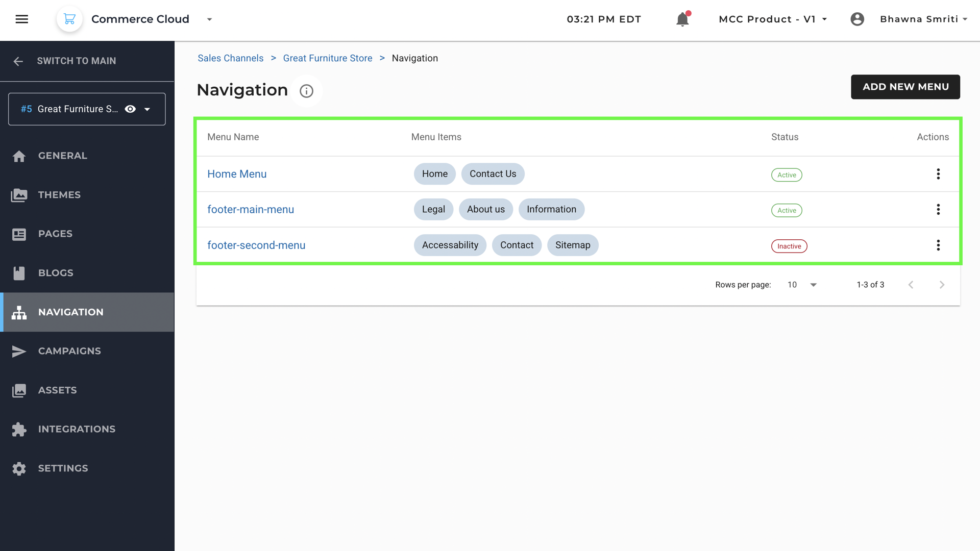Go to next page of results
Viewport: 980px width, 551px height.
click(x=942, y=285)
